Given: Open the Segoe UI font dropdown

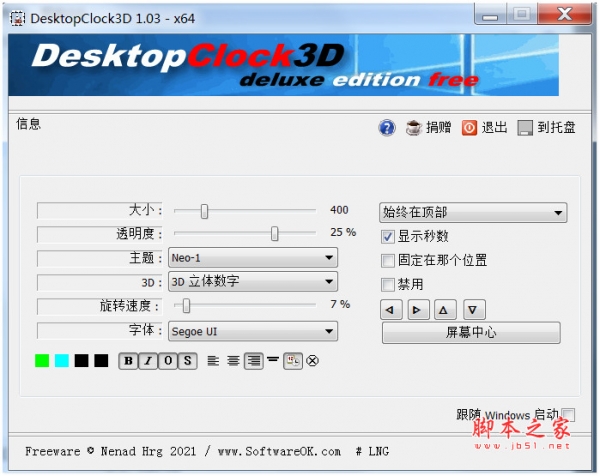Looking at the screenshot, I should [253, 331].
